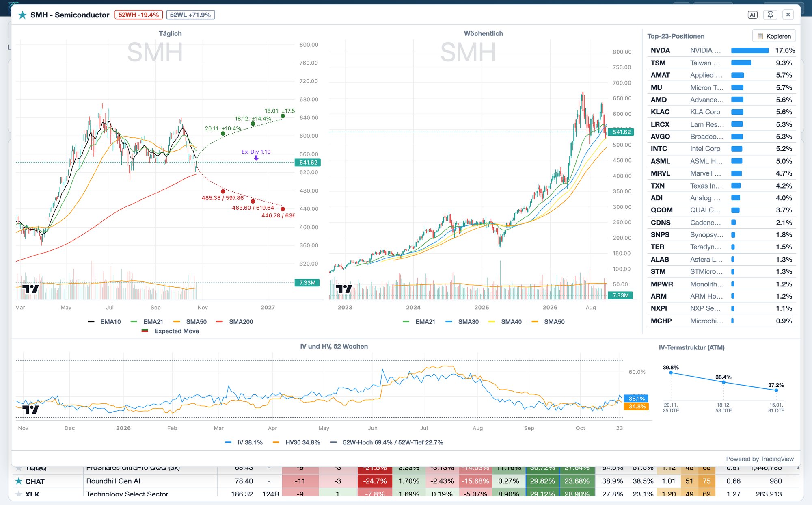
Task: Click the AMD ticker in positions list
Action: tap(659, 100)
